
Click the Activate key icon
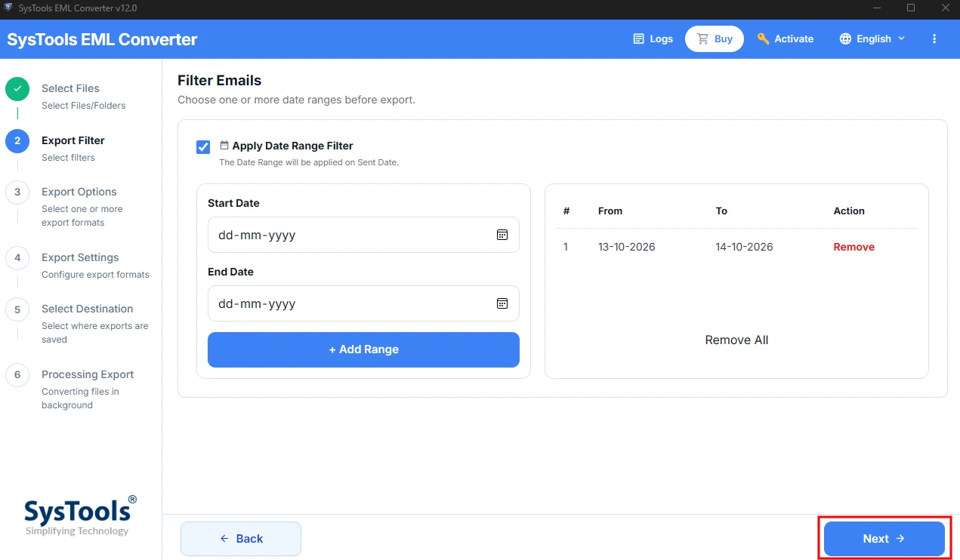[x=763, y=38]
